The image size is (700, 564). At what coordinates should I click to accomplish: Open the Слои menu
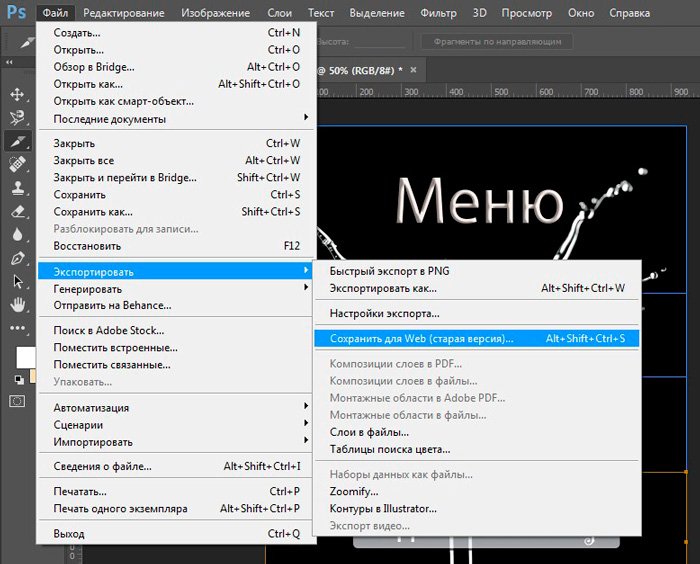click(279, 13)
